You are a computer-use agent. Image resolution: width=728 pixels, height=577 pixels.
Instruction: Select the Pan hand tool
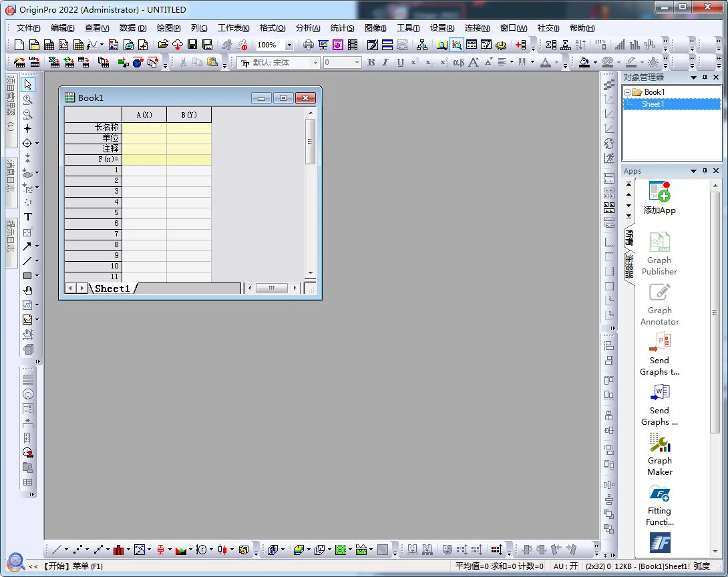(x=28, y=291)
